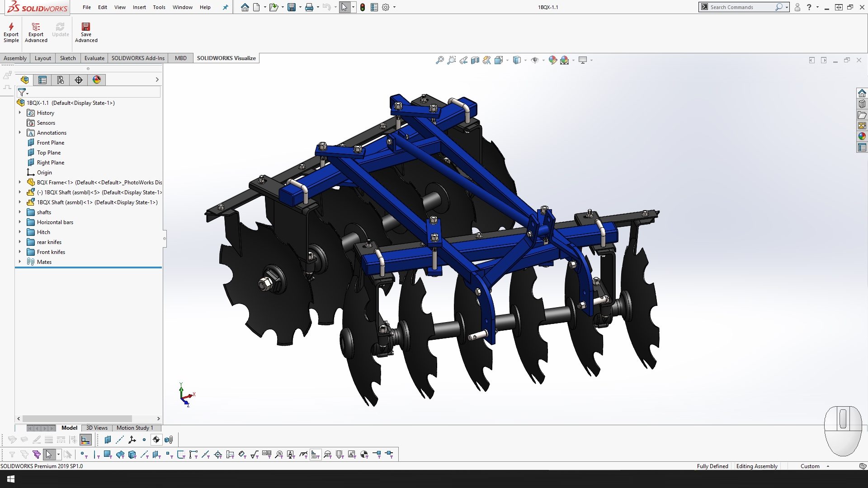The image size is (868, 488).
Task: Toggle the selected Select tool in the bottom toolbar
Action: point(49,455)
